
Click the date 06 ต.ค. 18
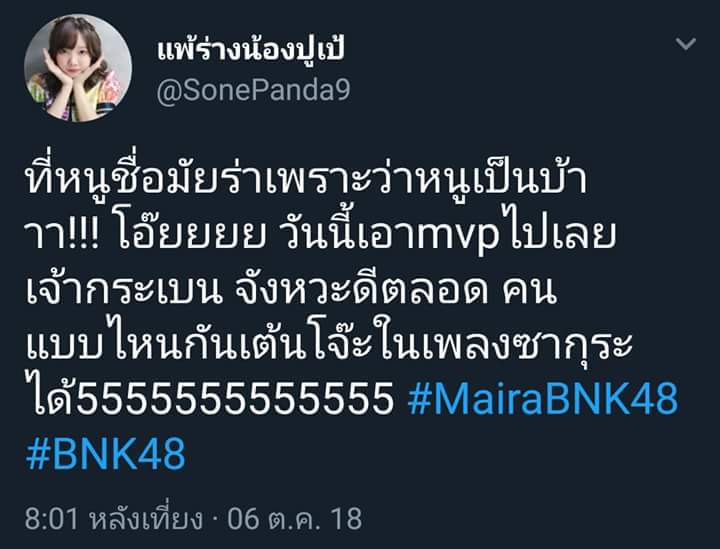[294, 519]
